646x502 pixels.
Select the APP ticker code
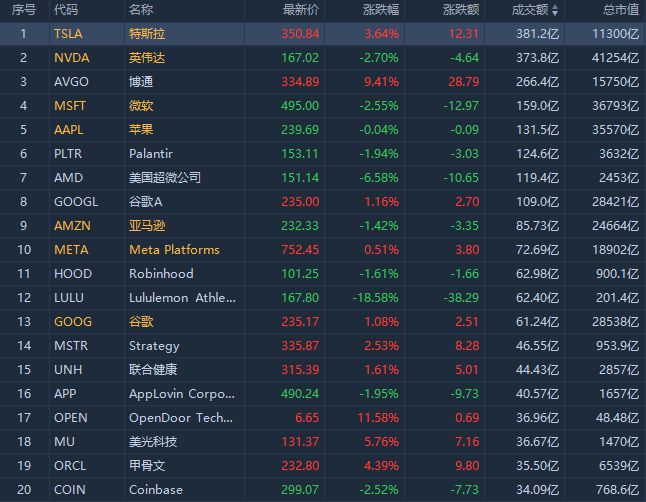point(65,394)
